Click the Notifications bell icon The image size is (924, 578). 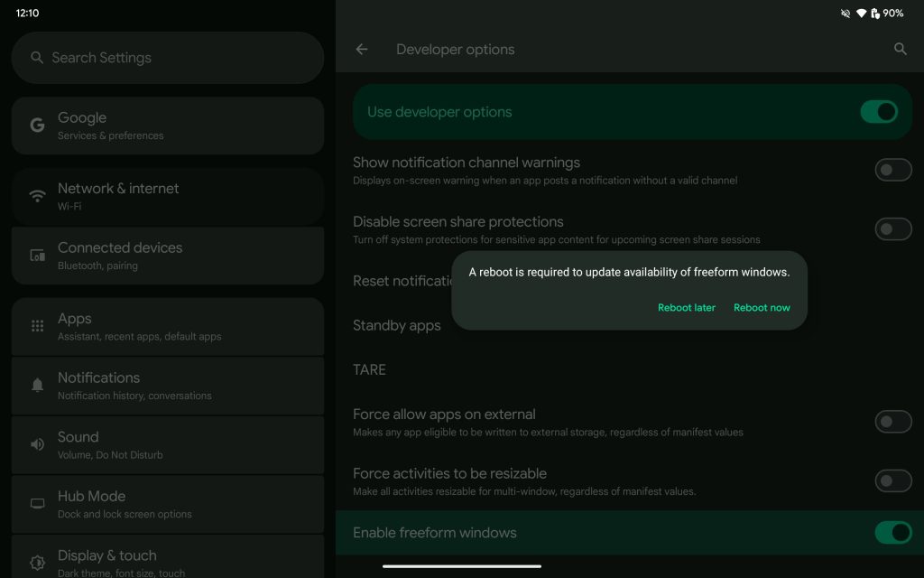37,385
